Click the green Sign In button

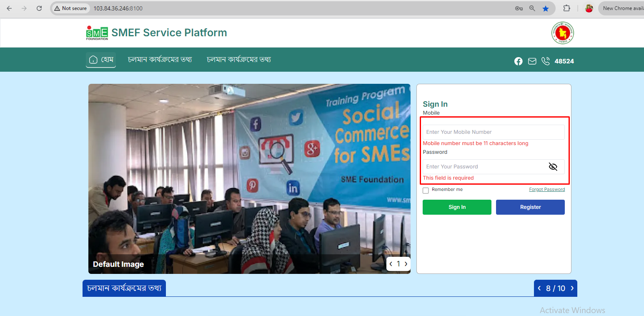point(457,207)
